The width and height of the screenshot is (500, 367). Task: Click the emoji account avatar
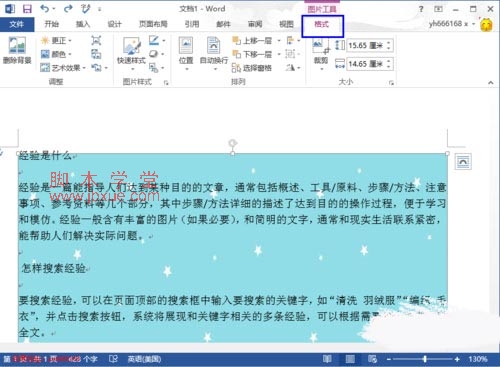[x=486, y=25]
